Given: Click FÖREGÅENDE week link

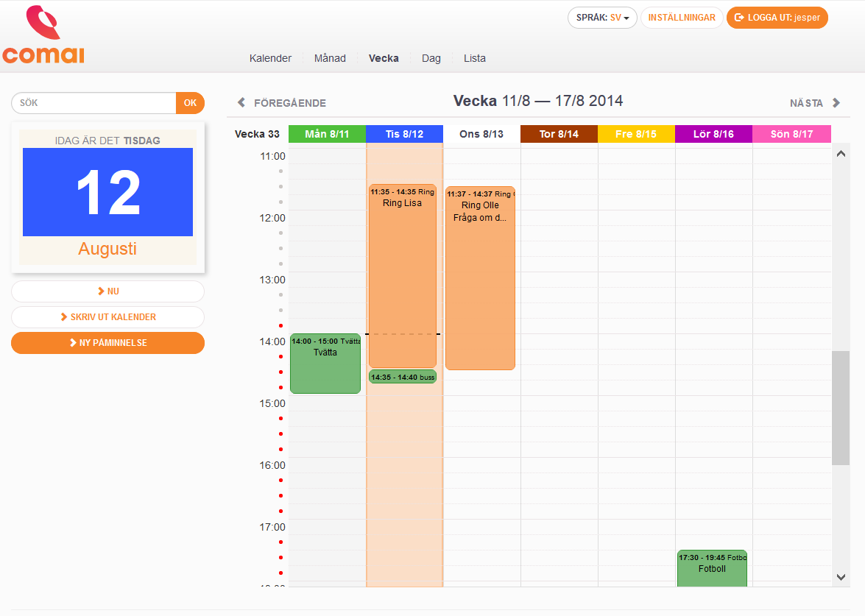Looking at the screenshot, I should tap(289, 103).
